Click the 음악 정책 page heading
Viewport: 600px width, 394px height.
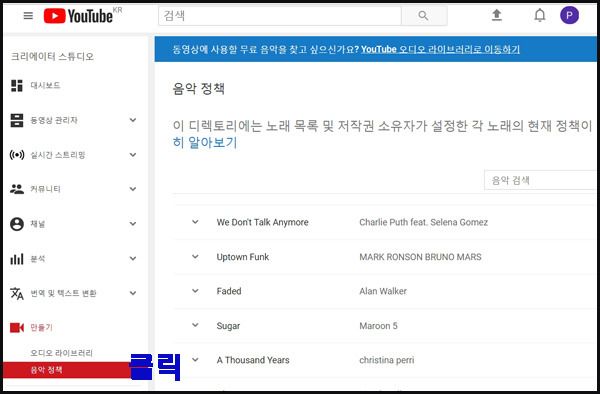click(199, 89)
